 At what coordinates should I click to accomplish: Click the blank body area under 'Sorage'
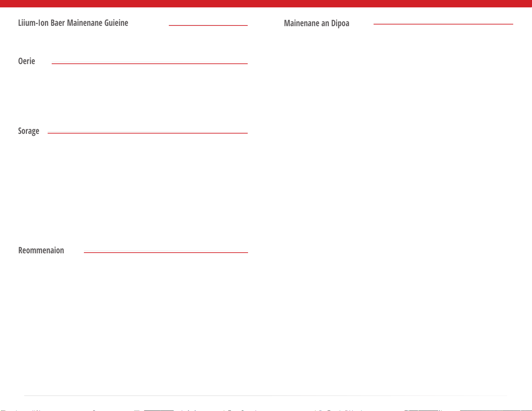pos(133,190)
